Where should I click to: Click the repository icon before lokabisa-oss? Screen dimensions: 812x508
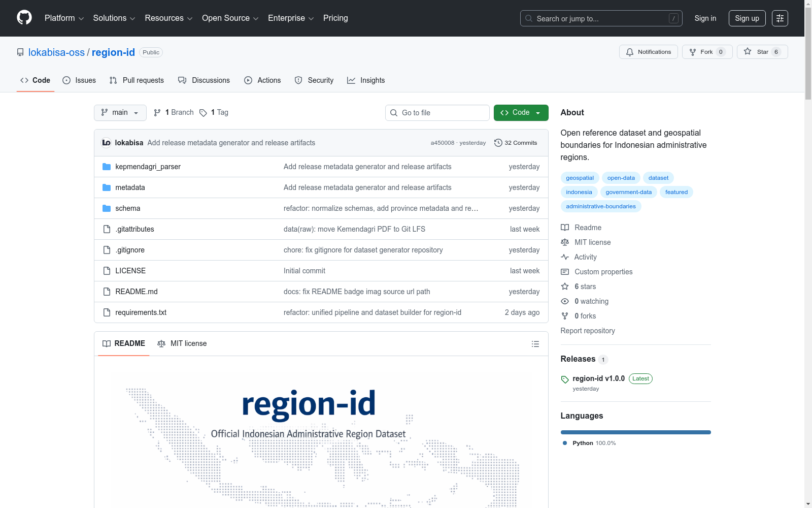[x=20, y=52]
